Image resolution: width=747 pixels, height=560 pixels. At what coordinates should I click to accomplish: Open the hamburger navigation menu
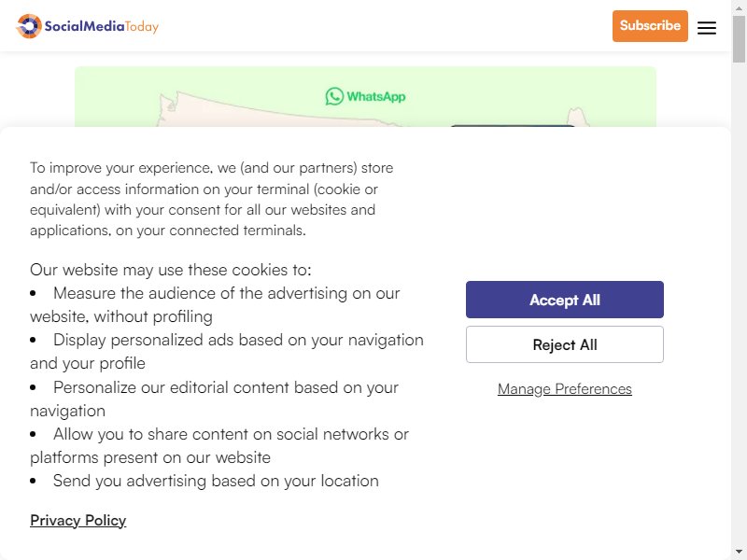point(707,28)
